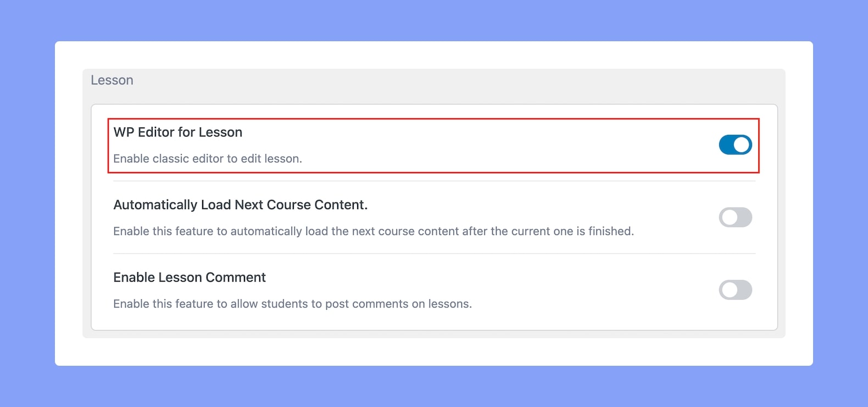The height and width of the screenshot is (407, 868).
Task: Enable Automatically Load Next Course Content toggle
Action: pyautogui.click(x=735, y=217)
